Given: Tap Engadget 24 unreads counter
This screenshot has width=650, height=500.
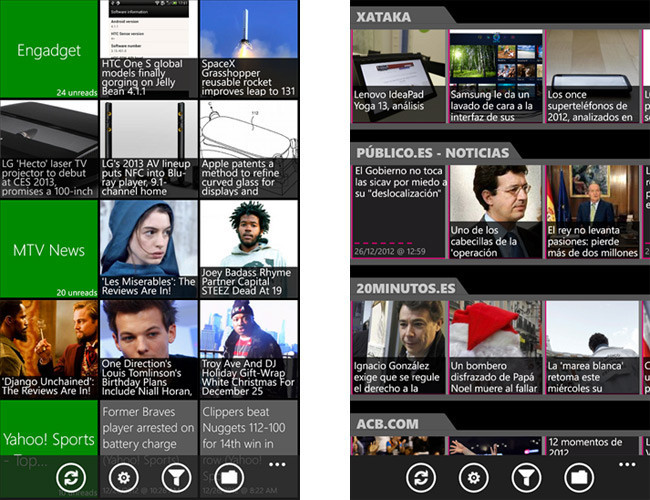Looking at the screenshot, I should [77, 92].
